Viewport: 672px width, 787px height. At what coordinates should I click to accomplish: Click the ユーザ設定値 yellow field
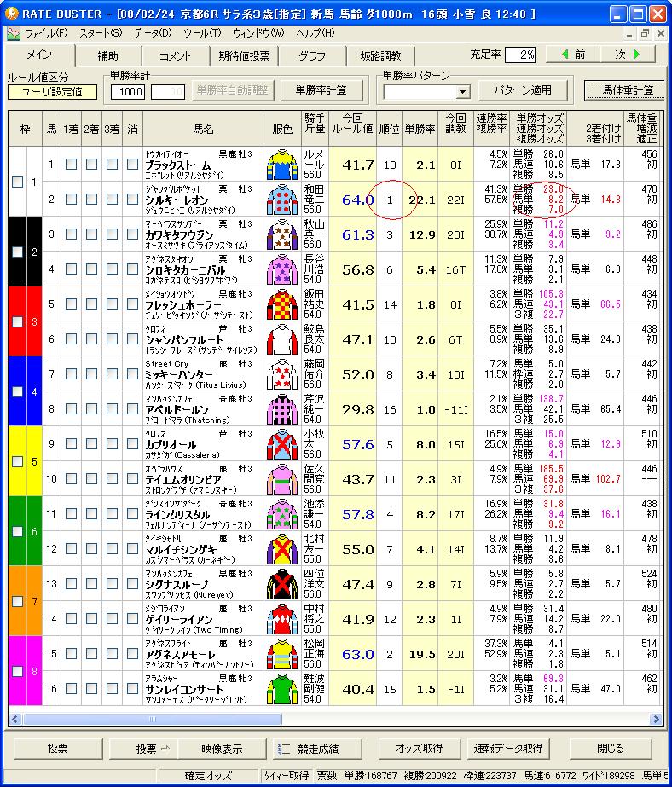[52, 92]
